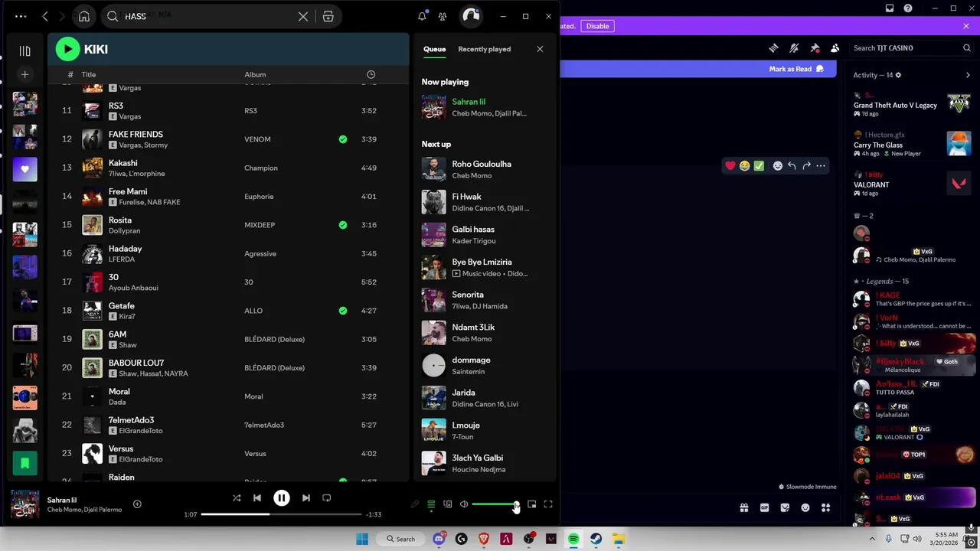Focus Search TJT CASINO field
980x551 pixels.
[911, 47]
